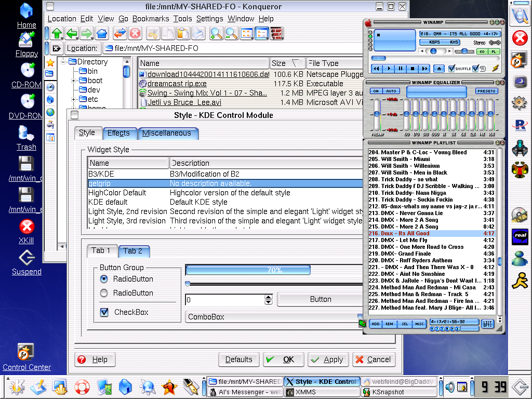Open the network globe in Konqueror sidebar
The image size is (532, 399).
click(50, 112)
